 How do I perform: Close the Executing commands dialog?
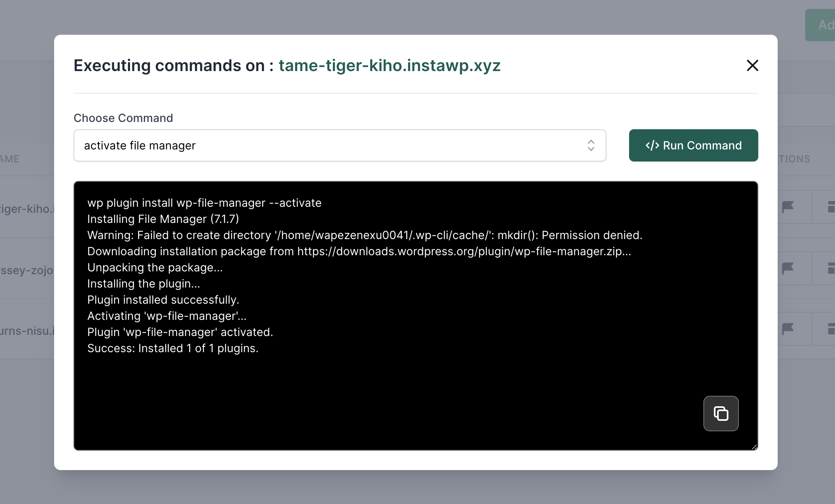tap(752, 65)
